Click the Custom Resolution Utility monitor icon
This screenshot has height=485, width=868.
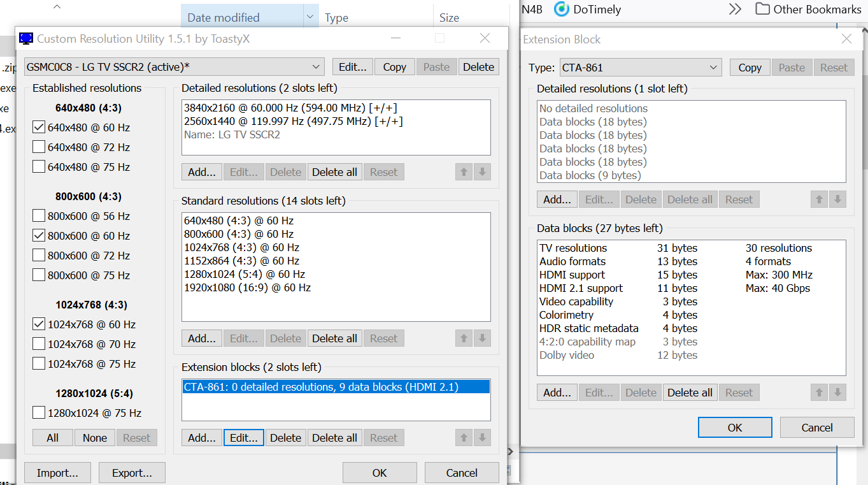point(26,39)
